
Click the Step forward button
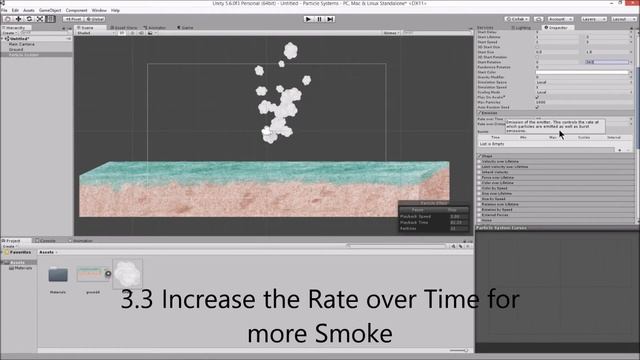click(x=330, y=19)
